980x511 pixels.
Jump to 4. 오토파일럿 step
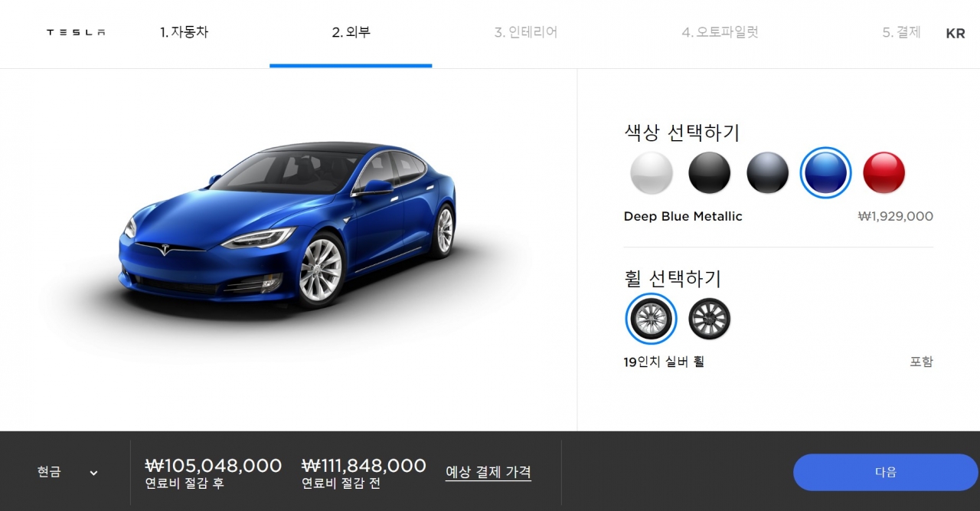(x=720, y=33)
